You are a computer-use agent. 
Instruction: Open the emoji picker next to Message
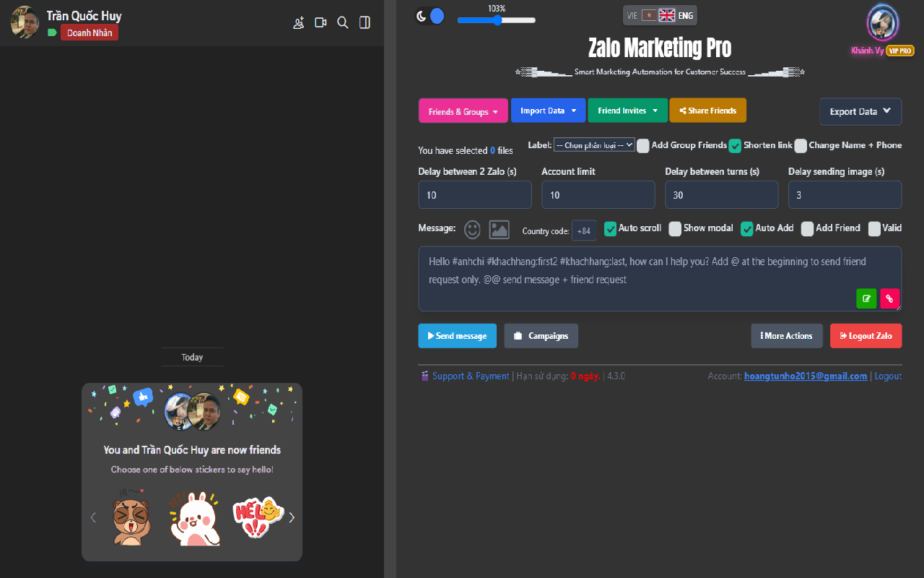click(472, 230)
